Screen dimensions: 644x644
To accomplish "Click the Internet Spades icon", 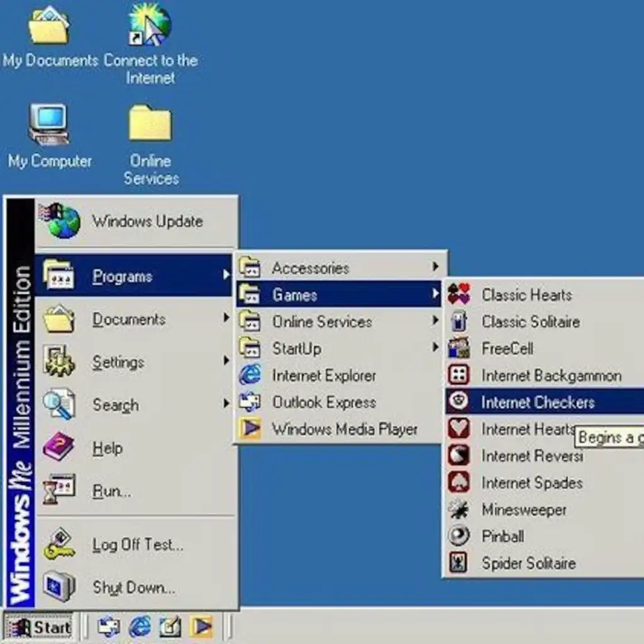I will tap(458, 482).
